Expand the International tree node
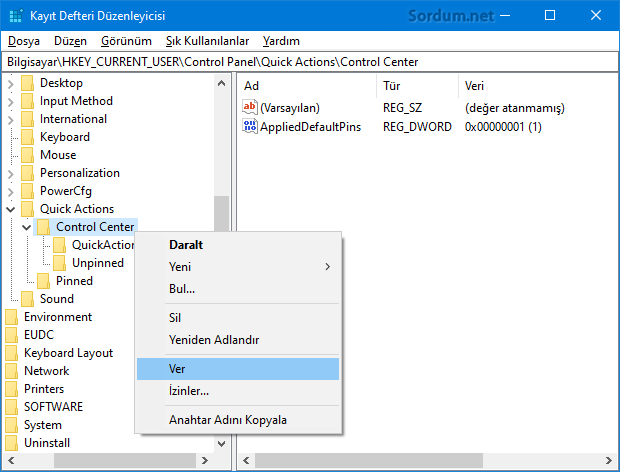This screenshot has width=620, height=472. pos(11,120)
